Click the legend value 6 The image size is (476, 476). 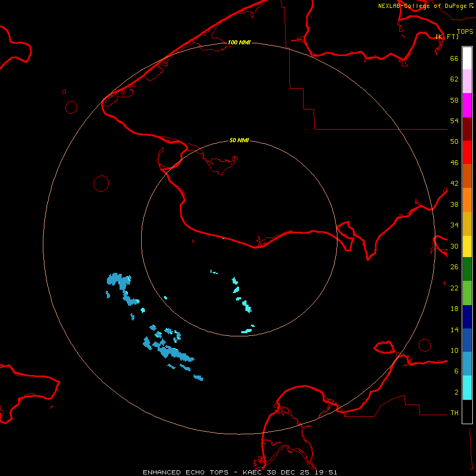[456, 371]
